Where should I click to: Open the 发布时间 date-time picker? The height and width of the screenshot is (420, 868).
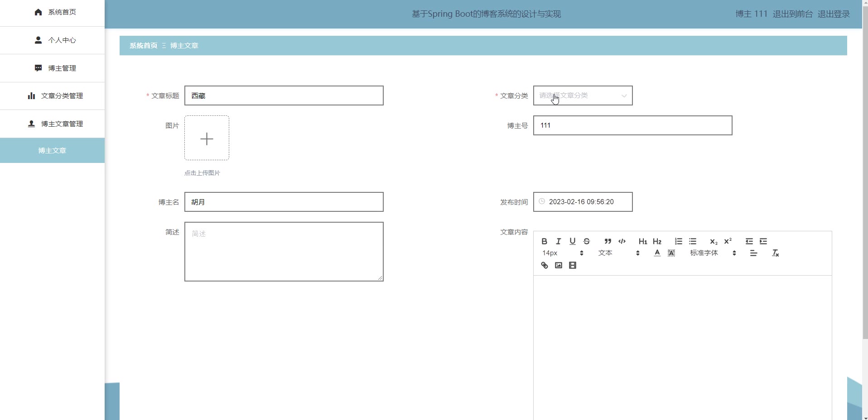coord(583,202)
